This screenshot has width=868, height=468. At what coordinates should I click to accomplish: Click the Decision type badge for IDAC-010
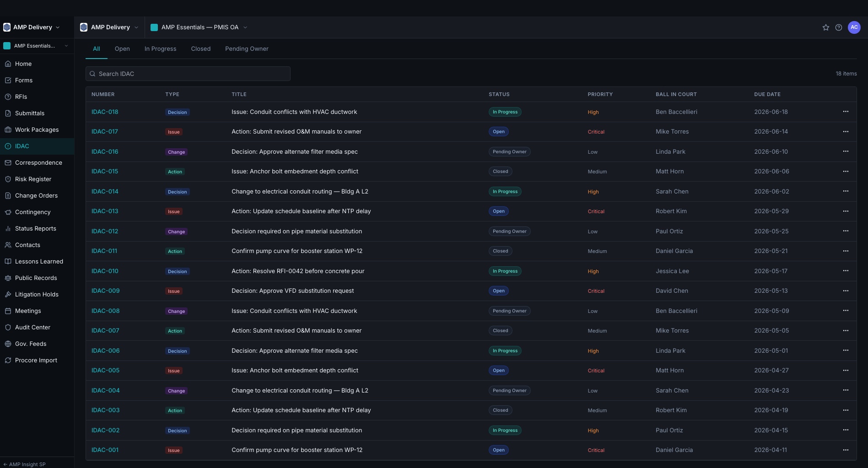pos(177,272)
